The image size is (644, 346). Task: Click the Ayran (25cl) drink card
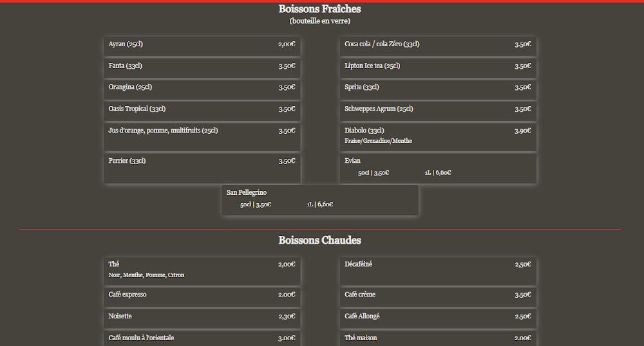point(202,45)
